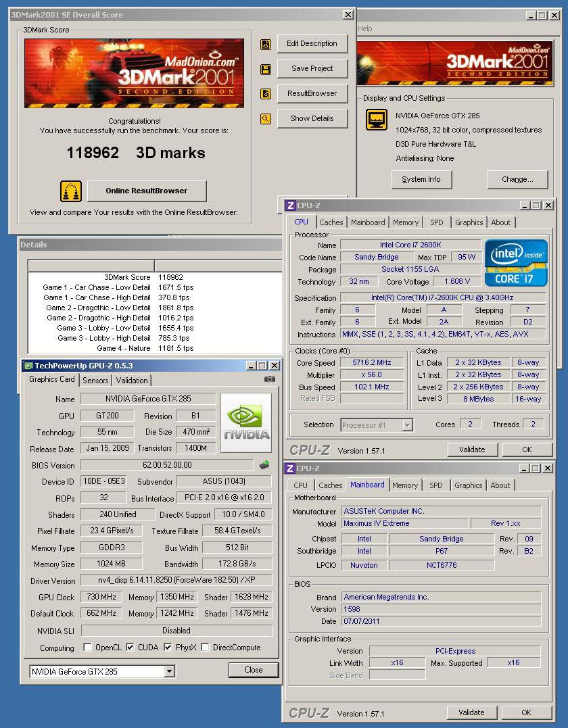Toggle the OpenCL checkbox
The height and width of the screenshot is (728, 568).
(x=87, y=647)
